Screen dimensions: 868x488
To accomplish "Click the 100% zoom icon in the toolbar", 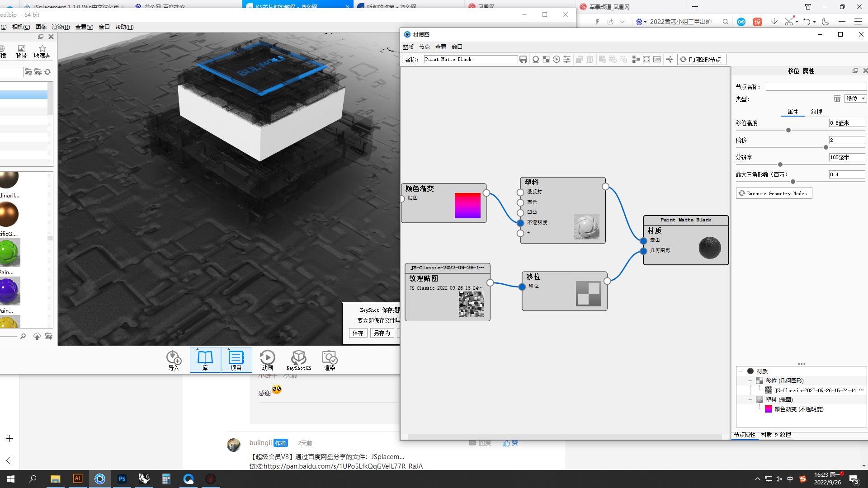I will point(657,60).
